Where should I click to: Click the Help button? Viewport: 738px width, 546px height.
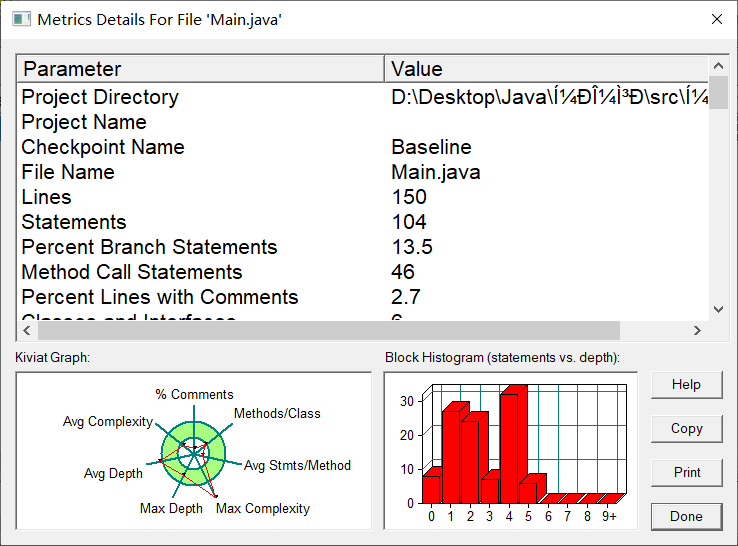(686, 385)
